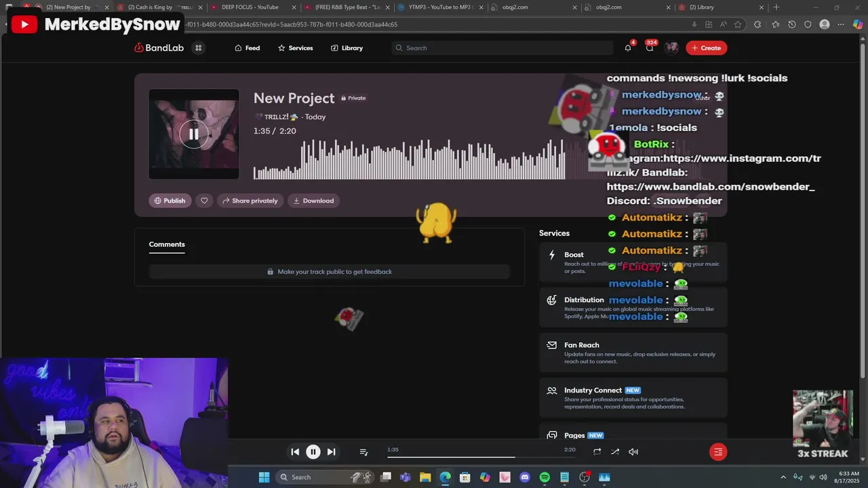Open browser essentials shield icon
The height and width of the screenshot is (488, 868).
coord(808,24)
